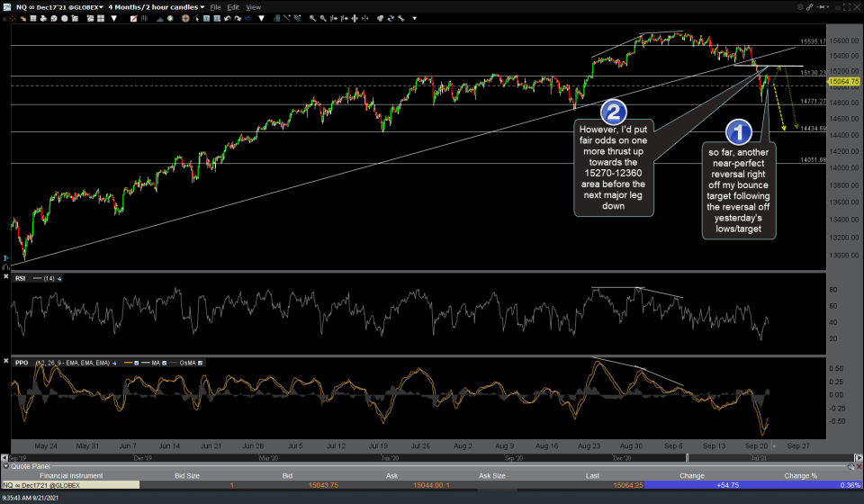Click the Ask Size column header
This screenshot has height=504, width=864.
[491, 475]
